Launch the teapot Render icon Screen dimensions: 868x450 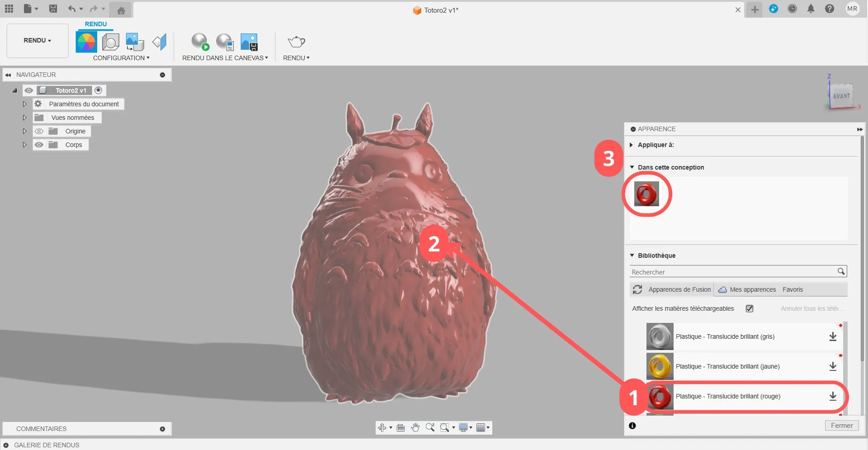tap(296, 42)
